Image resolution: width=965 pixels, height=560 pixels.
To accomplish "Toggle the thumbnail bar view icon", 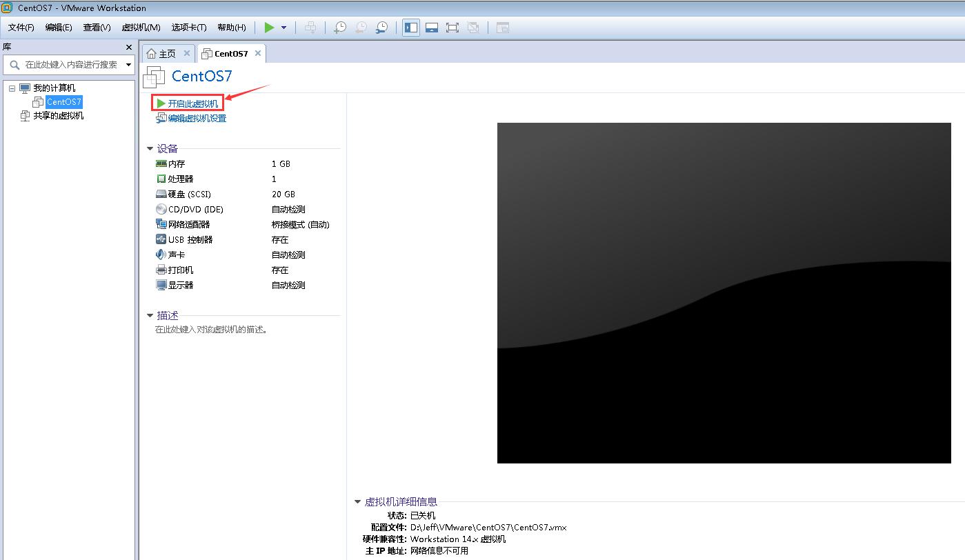I will (x=432, y=28).
